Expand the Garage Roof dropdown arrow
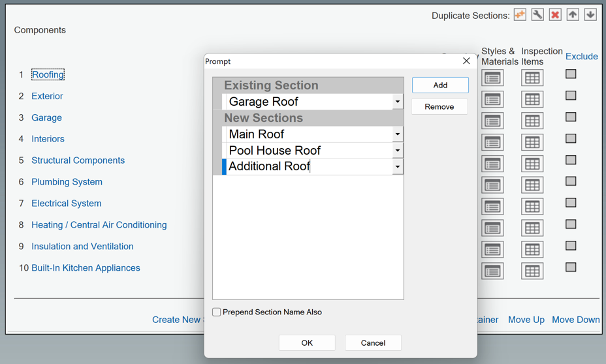Screen dimensions: 606x364 tap(397, 102)
